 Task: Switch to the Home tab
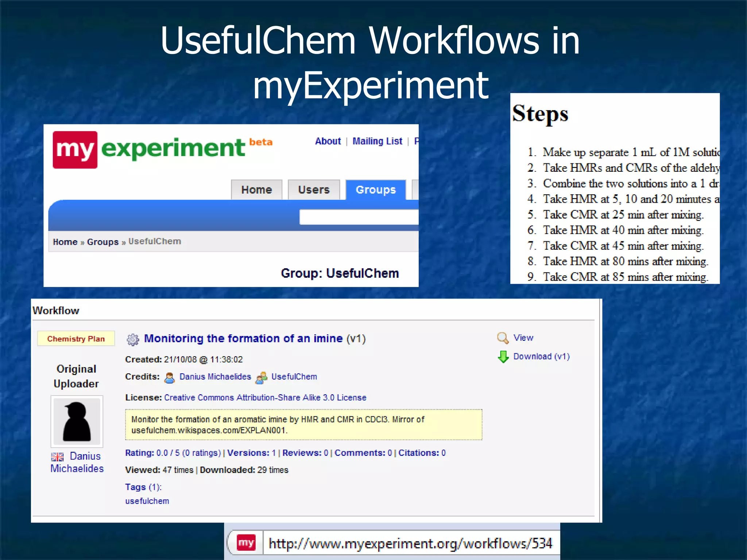(x=256, y=190)
